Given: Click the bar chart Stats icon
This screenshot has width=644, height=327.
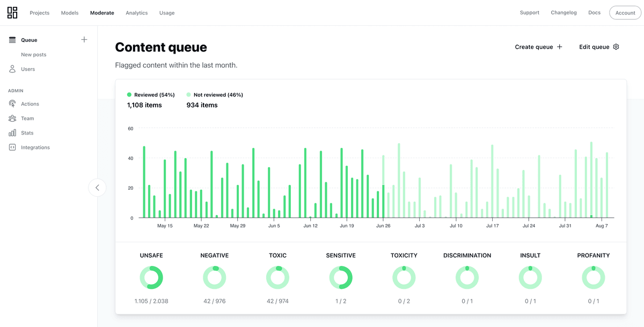Looking at the screenshot, I should click(12, 133).
